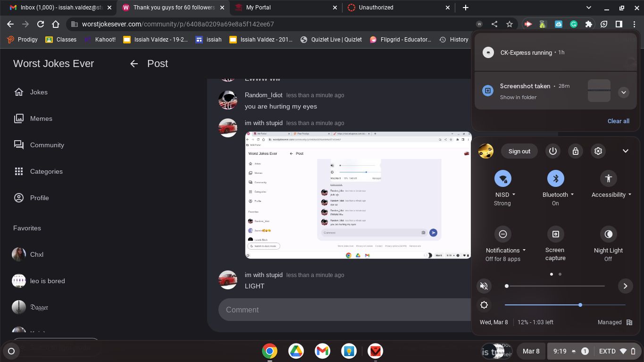
Task: Toggle Bluetooth off
Action: pyautogui.click(x=555, y=178)
